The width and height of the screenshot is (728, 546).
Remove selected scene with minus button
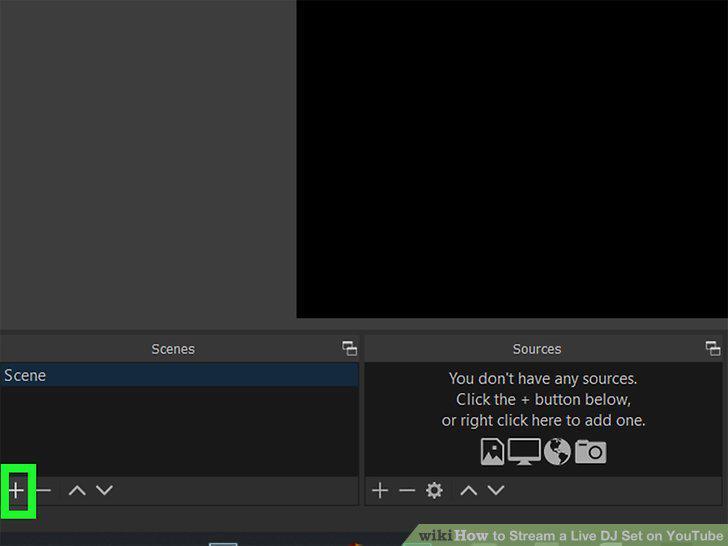pos(43,490)
